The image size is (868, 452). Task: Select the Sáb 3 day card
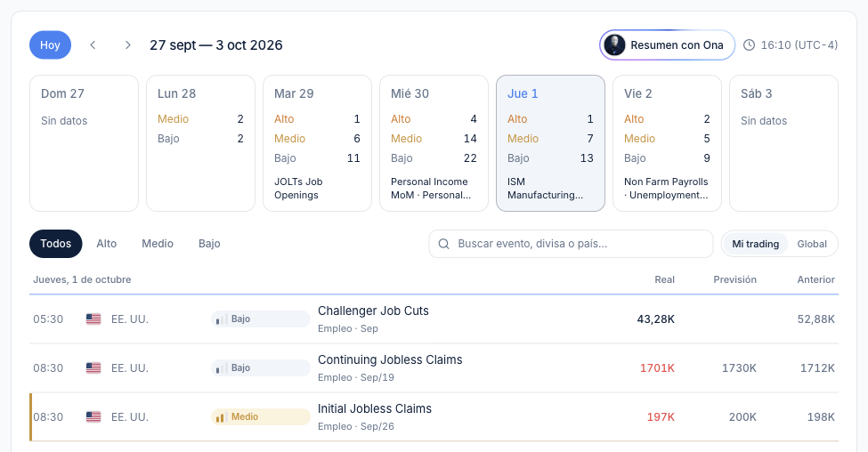(783, 143)
